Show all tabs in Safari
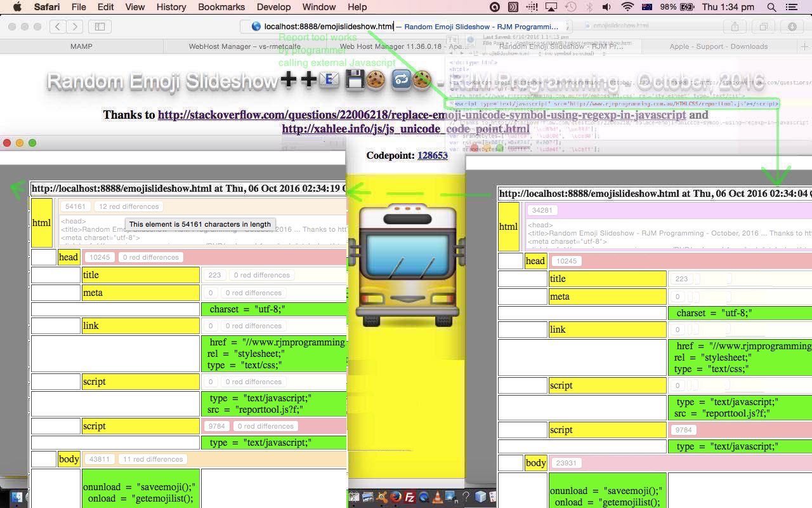Viewport: 812px width, 508px height. point(763,27)
